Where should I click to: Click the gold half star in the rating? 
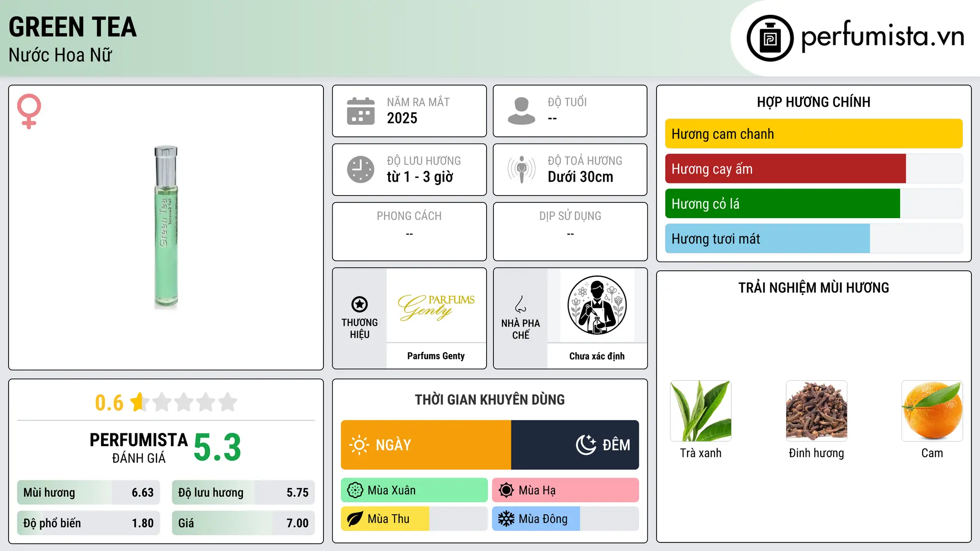coord(138,402)
